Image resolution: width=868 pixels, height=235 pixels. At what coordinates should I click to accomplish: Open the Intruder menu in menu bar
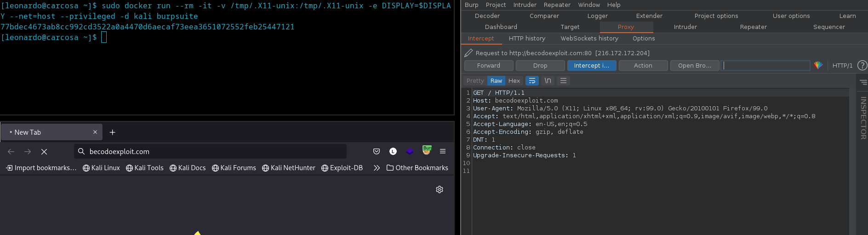click(525, 5)
